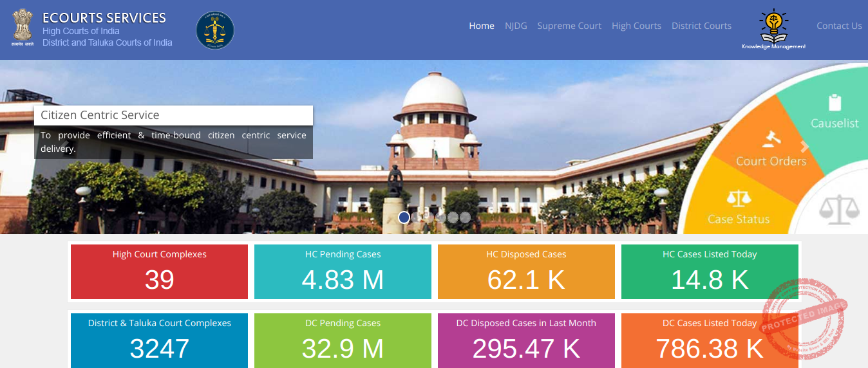Go to the District Courts menu item

701,26
